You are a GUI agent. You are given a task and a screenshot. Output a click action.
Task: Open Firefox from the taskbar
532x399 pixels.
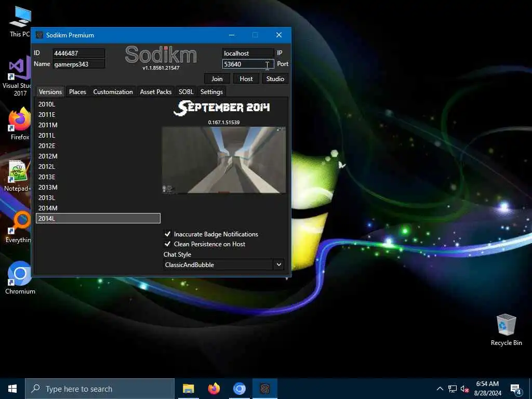click(x=214, y=389)
